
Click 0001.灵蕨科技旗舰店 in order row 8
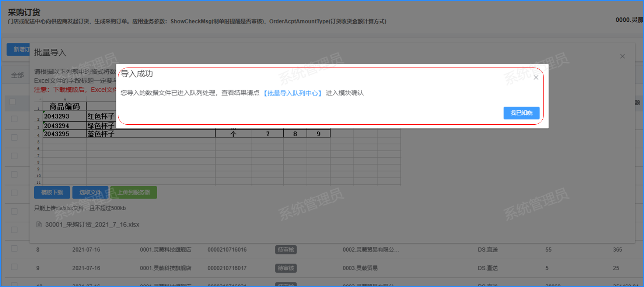(165, 250)
